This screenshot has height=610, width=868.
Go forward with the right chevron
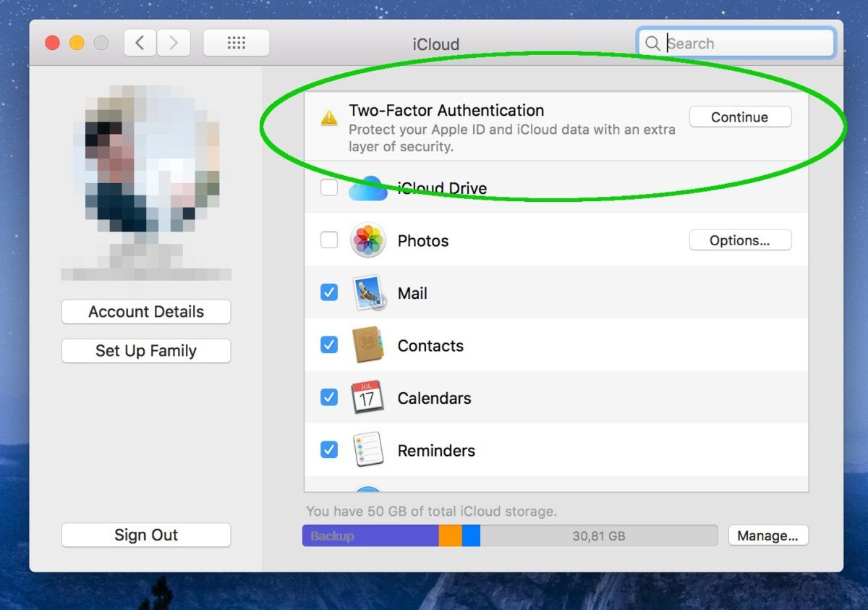(x=173, y=43)
